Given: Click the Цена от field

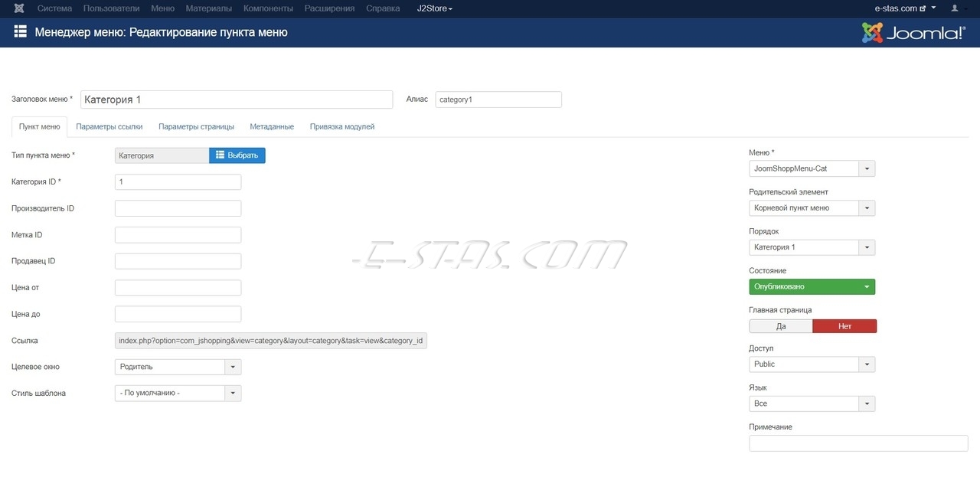Looking at the screenshot, I should (x=178, y=288).
